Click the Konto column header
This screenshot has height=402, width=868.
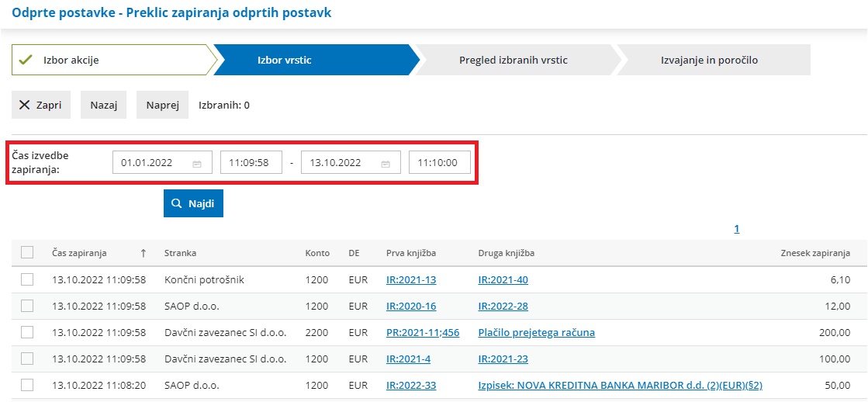(x=317, y=253)
